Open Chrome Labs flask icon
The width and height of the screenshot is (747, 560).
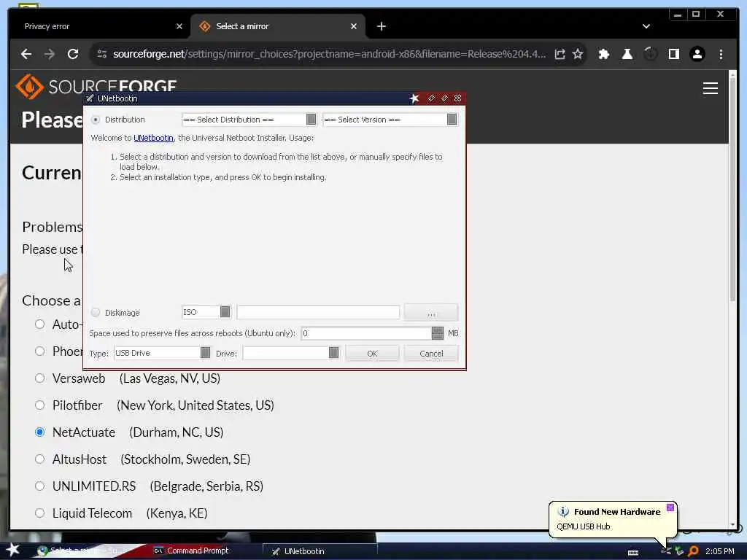pyautogui.click(x=627, y=54)
